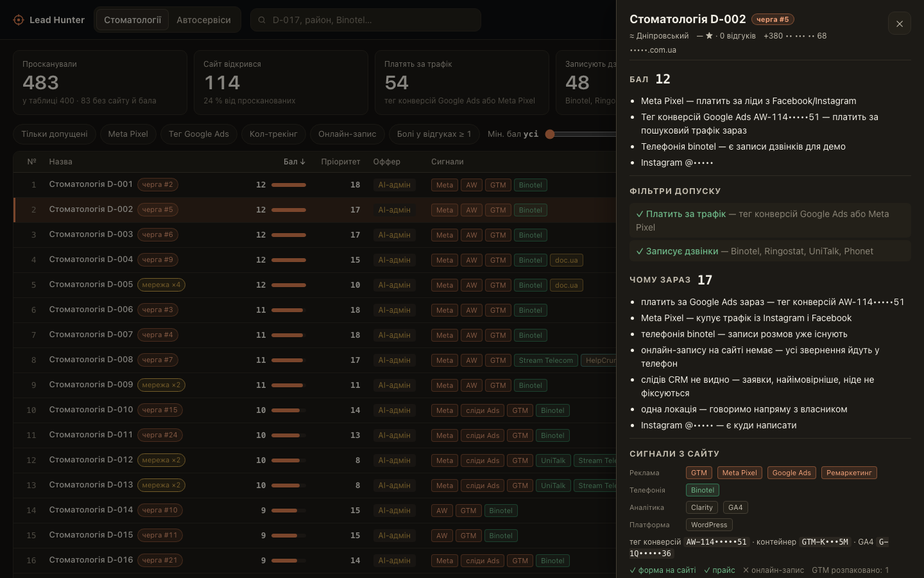Toggle the Болі у відгуках ≥ 1 filter
Screen dimensions: 924x578
[434, 134]
